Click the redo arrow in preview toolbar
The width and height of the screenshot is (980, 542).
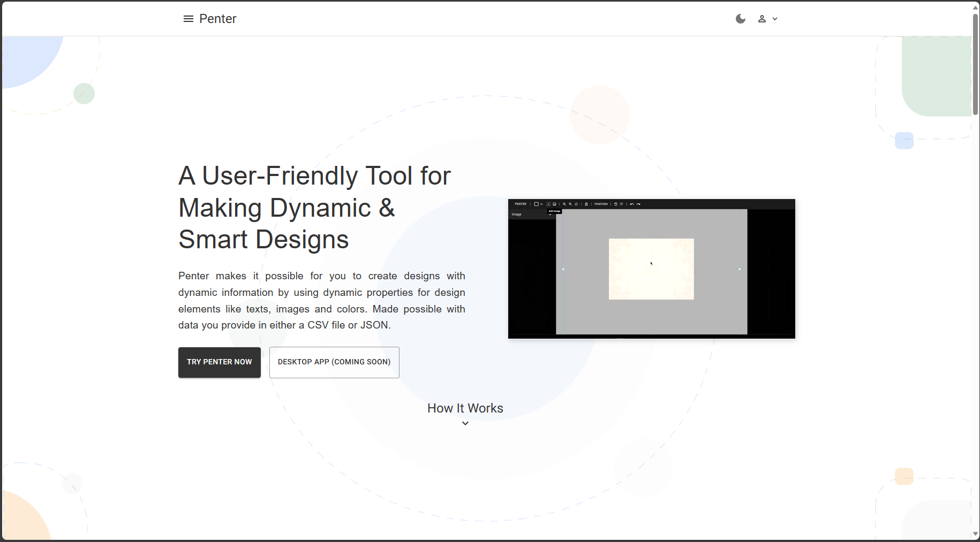coord(638,204)
